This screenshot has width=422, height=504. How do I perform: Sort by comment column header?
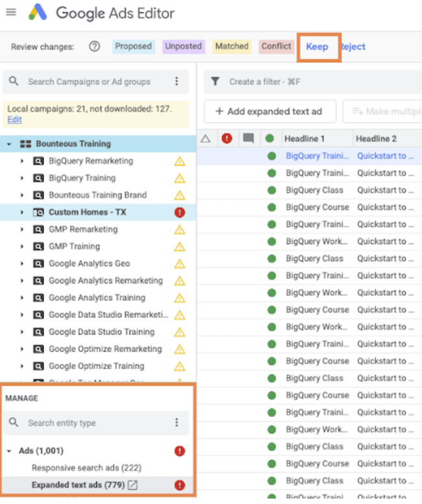pyautogui.click(x=248, y=139)
